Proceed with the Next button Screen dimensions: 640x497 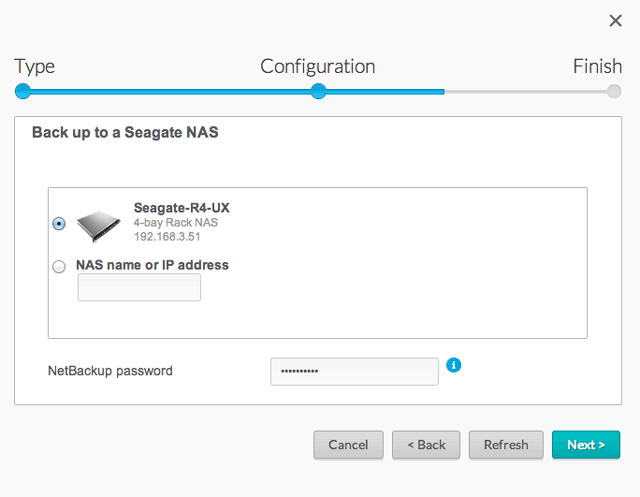(586, 445)
